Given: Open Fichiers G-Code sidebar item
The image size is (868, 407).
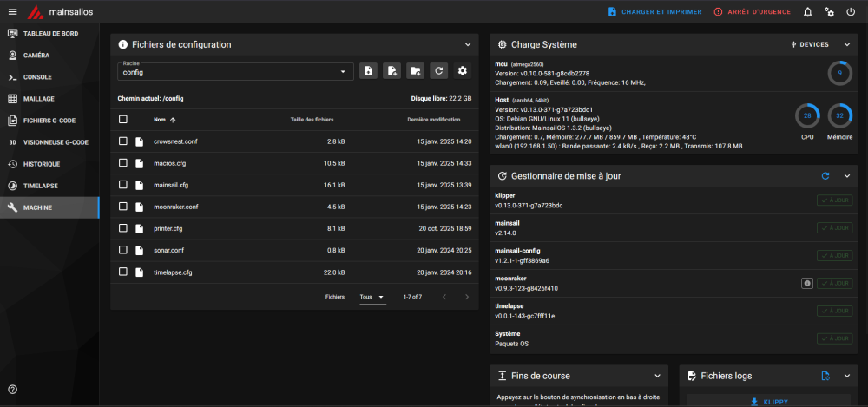Looking at the screenshot, I should pos(49,121).
